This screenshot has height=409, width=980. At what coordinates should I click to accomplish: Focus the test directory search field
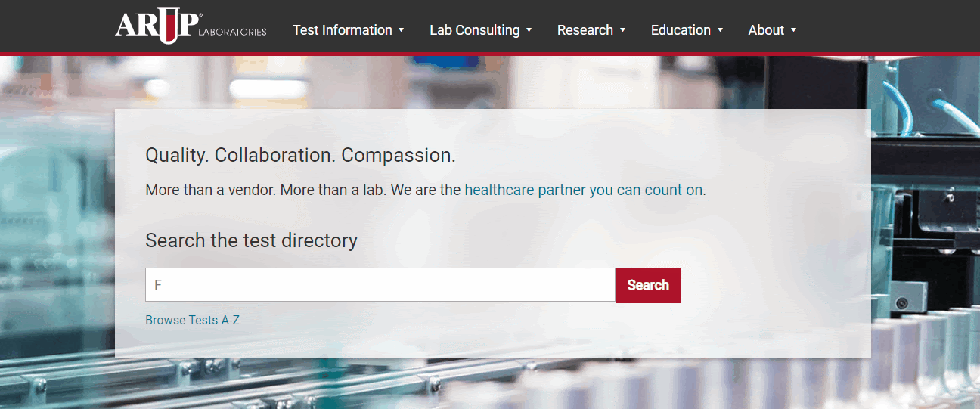pyautogui.click(x=380, y=285)
